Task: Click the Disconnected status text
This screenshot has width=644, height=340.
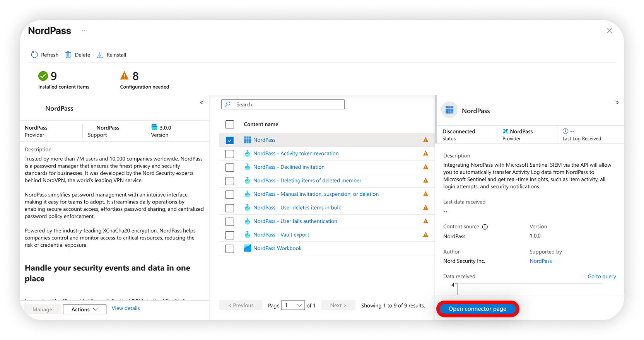Action: point(459,132)
